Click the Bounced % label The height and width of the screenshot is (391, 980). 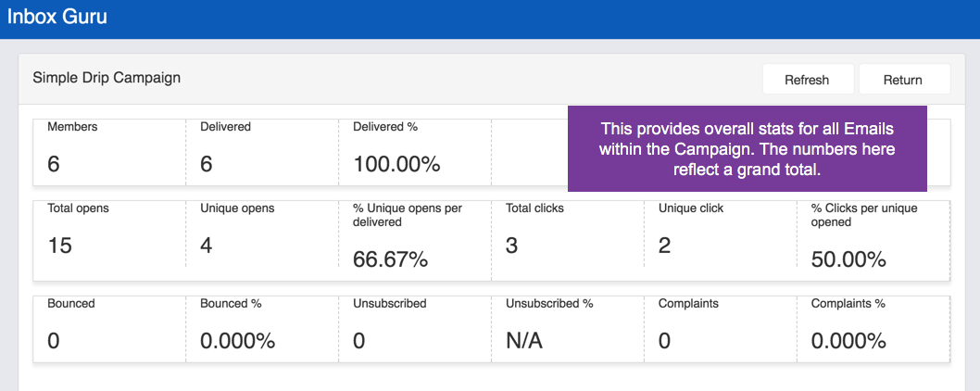pos(231,303)
